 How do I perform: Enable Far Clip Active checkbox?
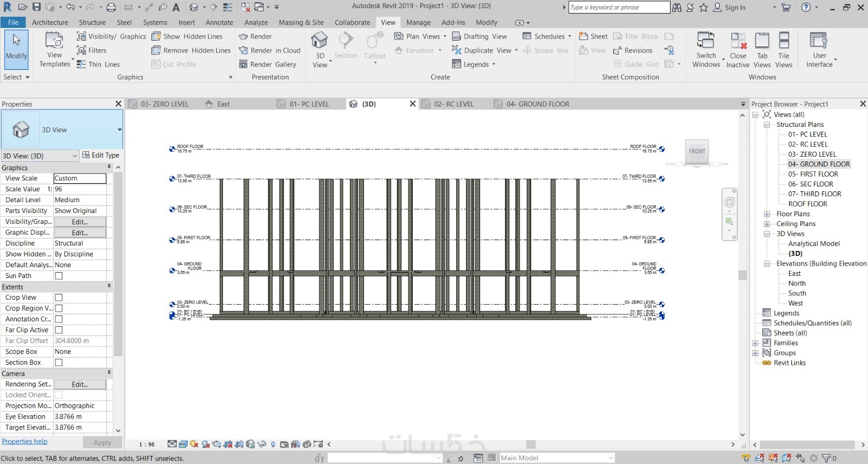(x=59, y=330)
